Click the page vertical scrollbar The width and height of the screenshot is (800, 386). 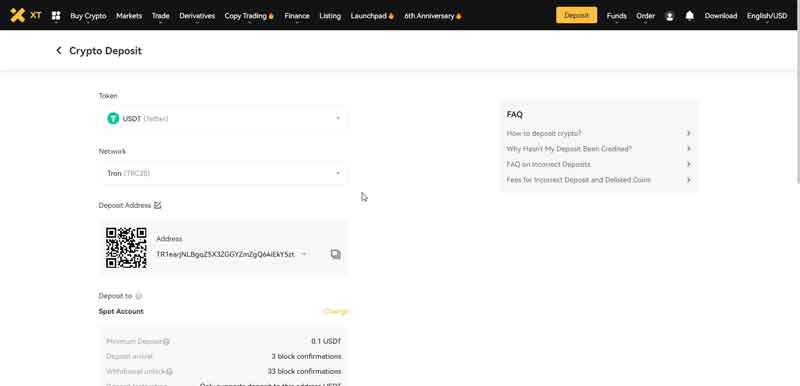point(798,107)
